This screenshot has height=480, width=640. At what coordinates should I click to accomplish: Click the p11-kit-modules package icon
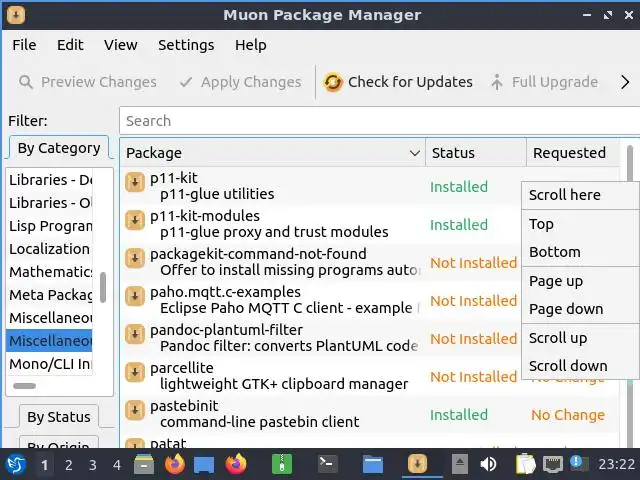(135, 220)
